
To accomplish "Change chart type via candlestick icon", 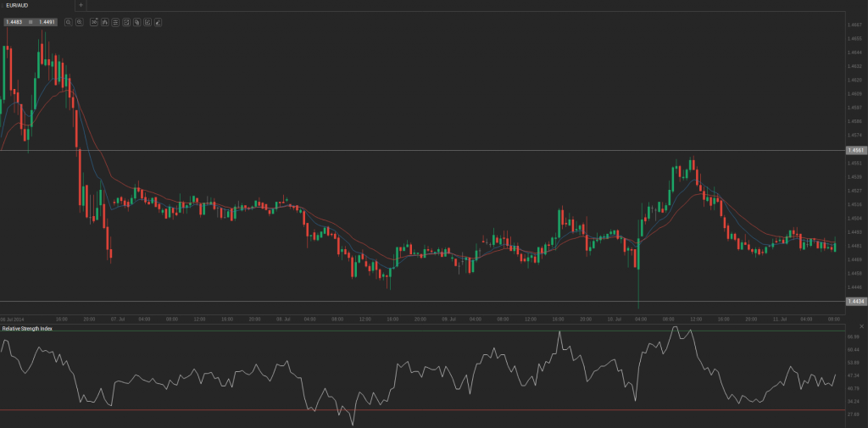I will 104,22.
